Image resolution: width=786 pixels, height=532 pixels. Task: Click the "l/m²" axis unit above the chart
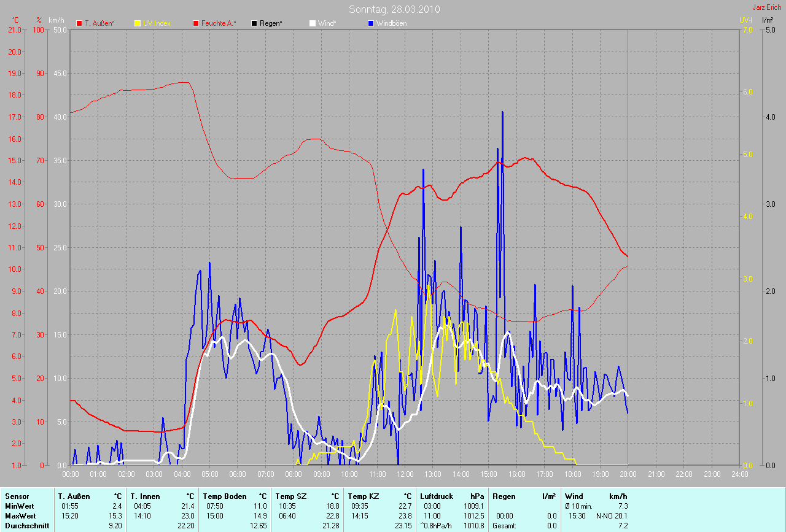768,20
